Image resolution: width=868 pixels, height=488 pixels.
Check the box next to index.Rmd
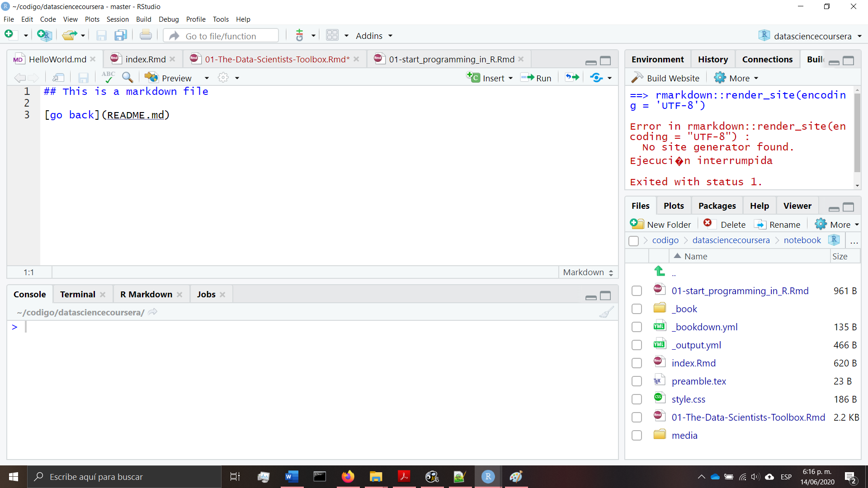point(637,363)
